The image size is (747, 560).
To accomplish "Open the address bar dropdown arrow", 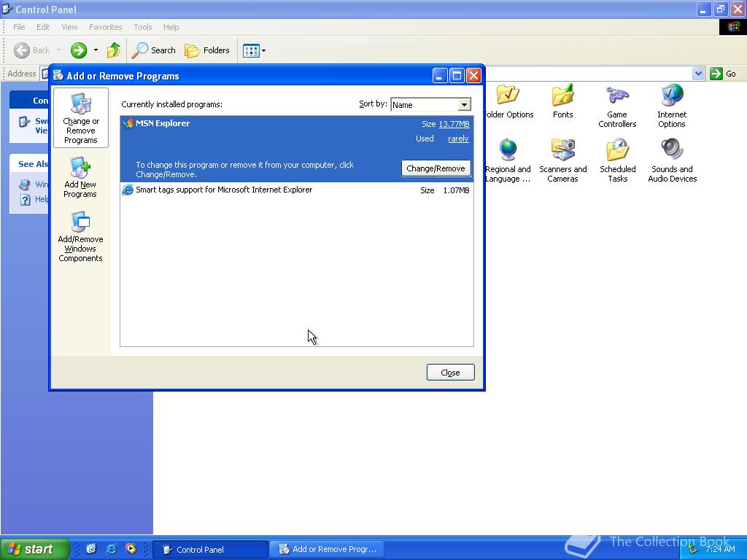I will coord(698,74).
